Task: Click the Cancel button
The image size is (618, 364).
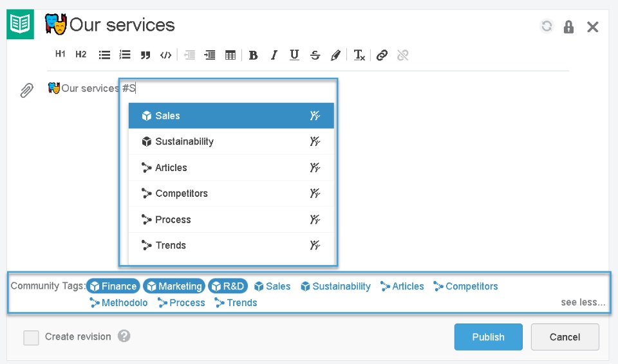Action: 565,337
